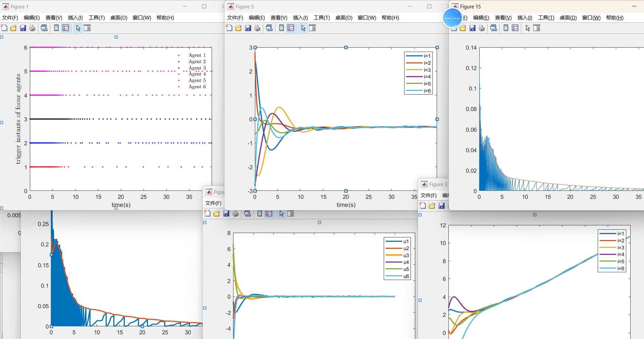Open 文件(F) menu in u1-u6 figure
Image resolution: width=644 pixels, height=339 pixels.
(x=213, y=203)
